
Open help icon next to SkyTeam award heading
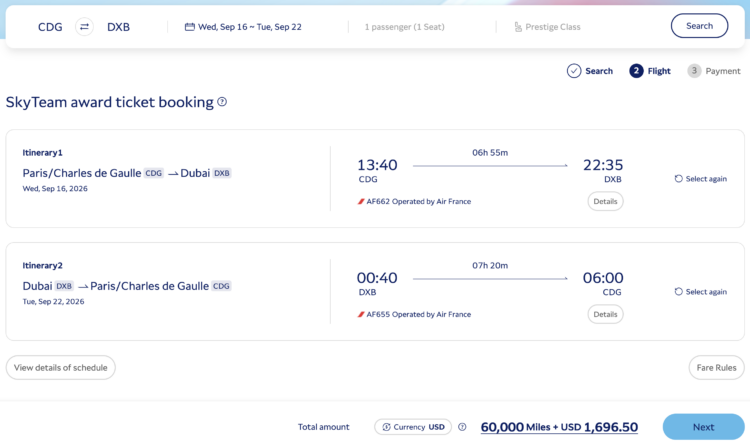click(222, 102)
